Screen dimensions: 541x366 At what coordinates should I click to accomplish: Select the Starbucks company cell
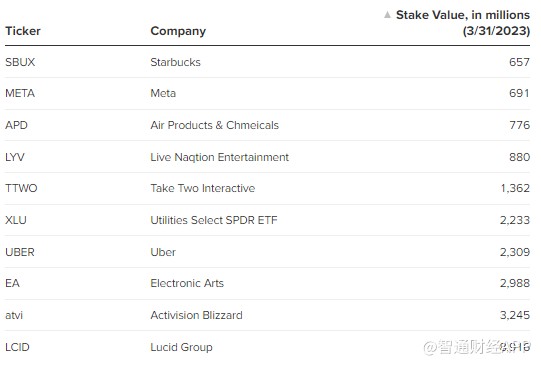click(x=175, y=62)
